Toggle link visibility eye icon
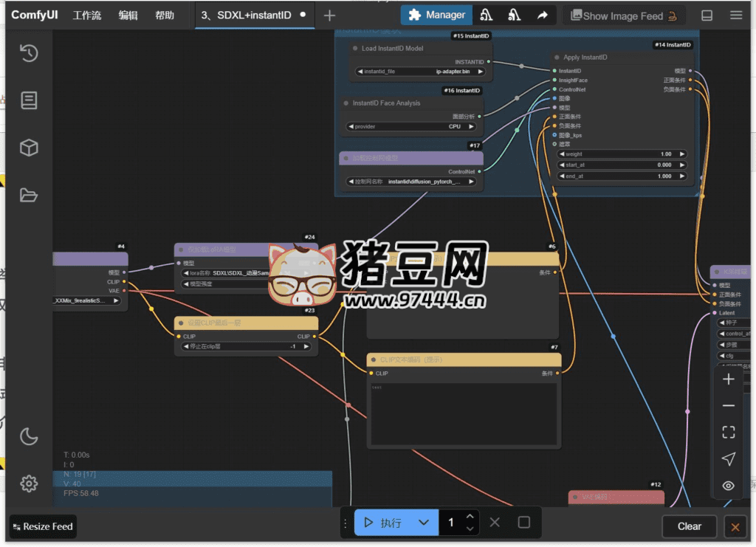This screenshot has height=547, width=756. click(728, 486)
